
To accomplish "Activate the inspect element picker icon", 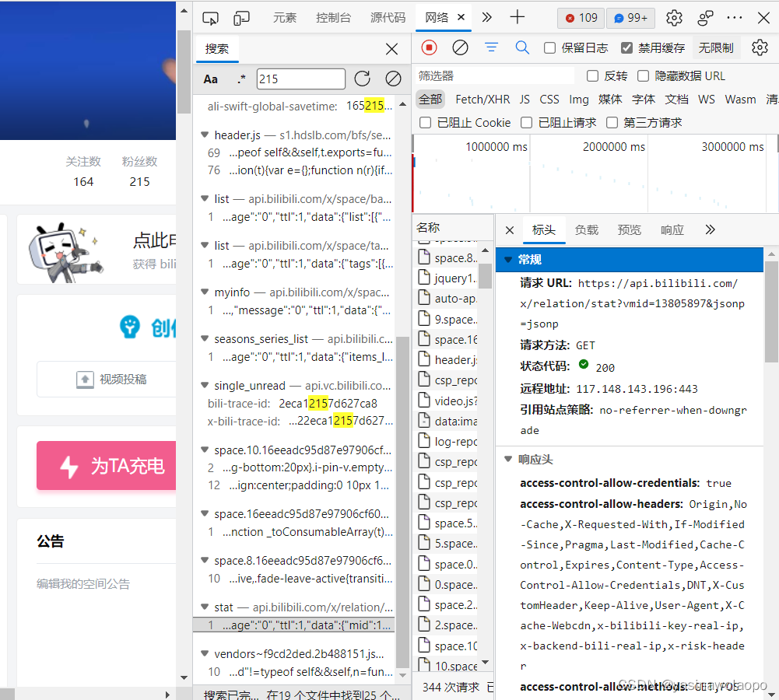I will tap(210, 19).
